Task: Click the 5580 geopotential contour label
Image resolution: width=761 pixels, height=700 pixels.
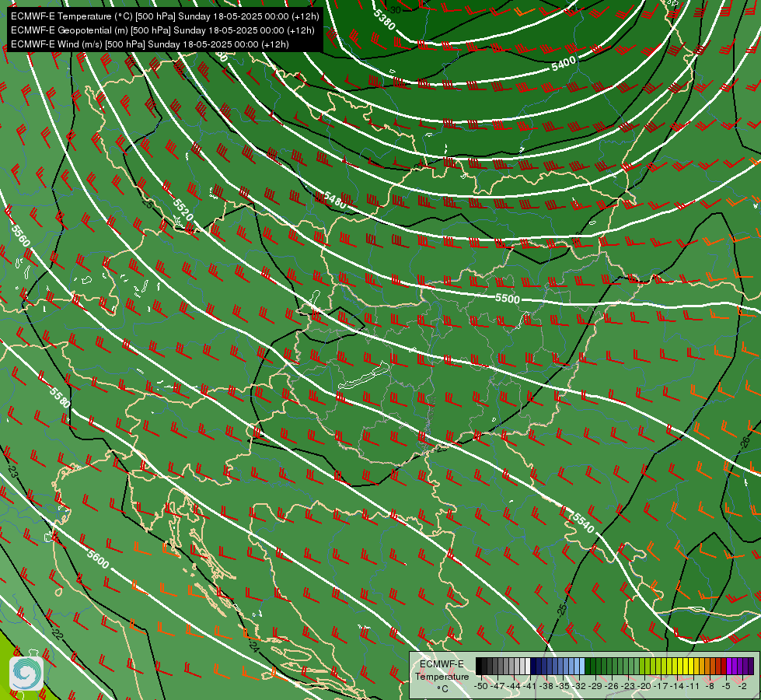Action: pos(60,397)
